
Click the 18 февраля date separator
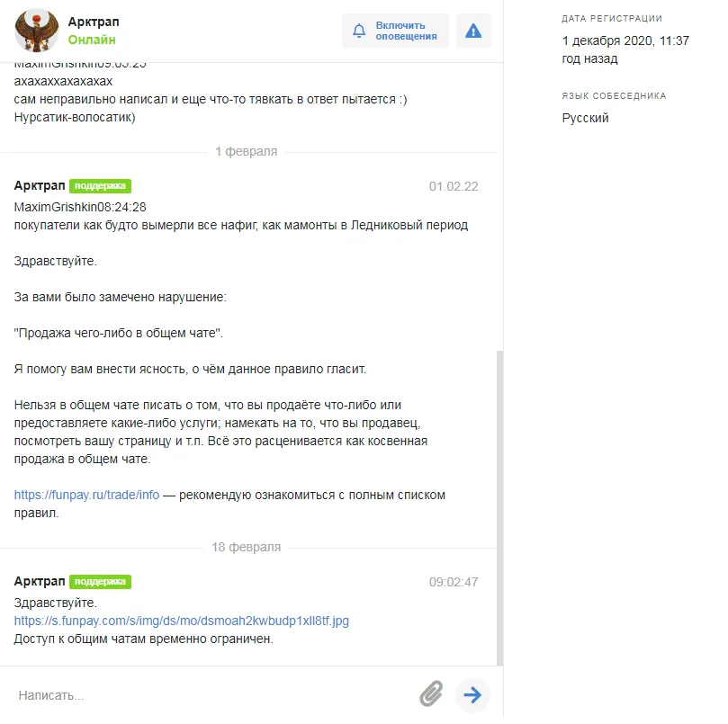(x=246, y=548)
